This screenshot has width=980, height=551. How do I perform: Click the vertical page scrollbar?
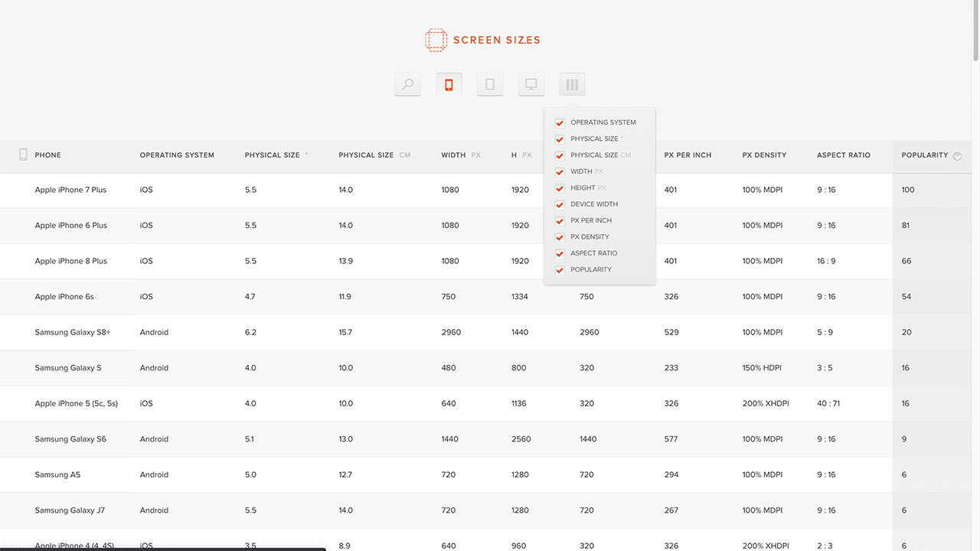point(975,31)
